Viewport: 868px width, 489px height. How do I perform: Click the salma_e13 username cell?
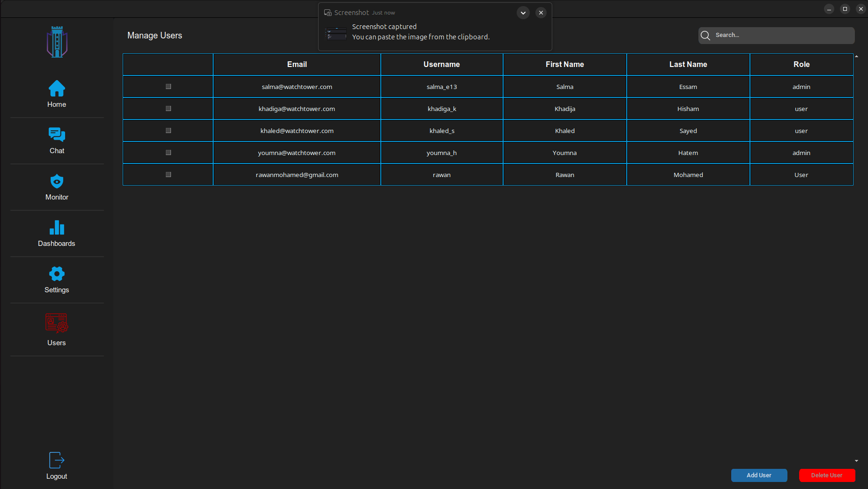[442, 87]
